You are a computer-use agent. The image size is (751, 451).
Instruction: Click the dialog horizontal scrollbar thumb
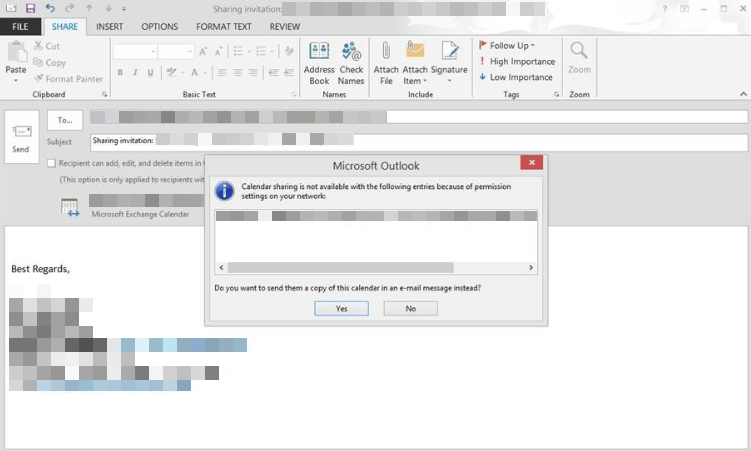341,267
